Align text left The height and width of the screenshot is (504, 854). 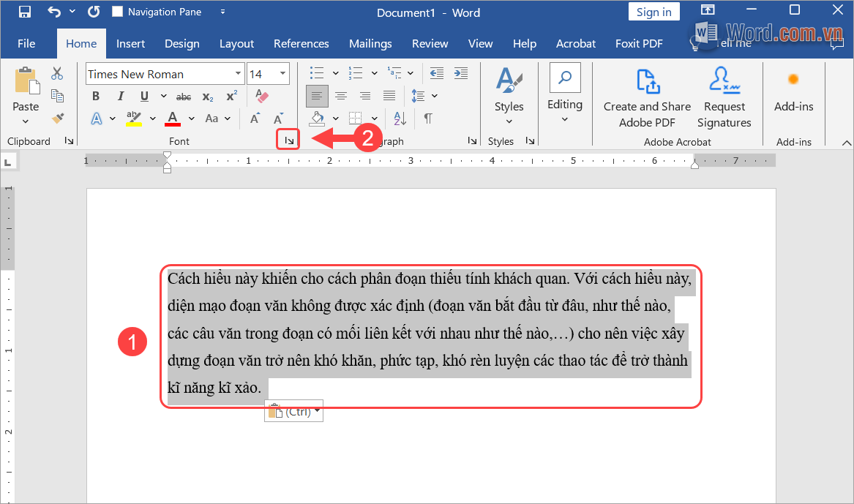coord(317,97)
